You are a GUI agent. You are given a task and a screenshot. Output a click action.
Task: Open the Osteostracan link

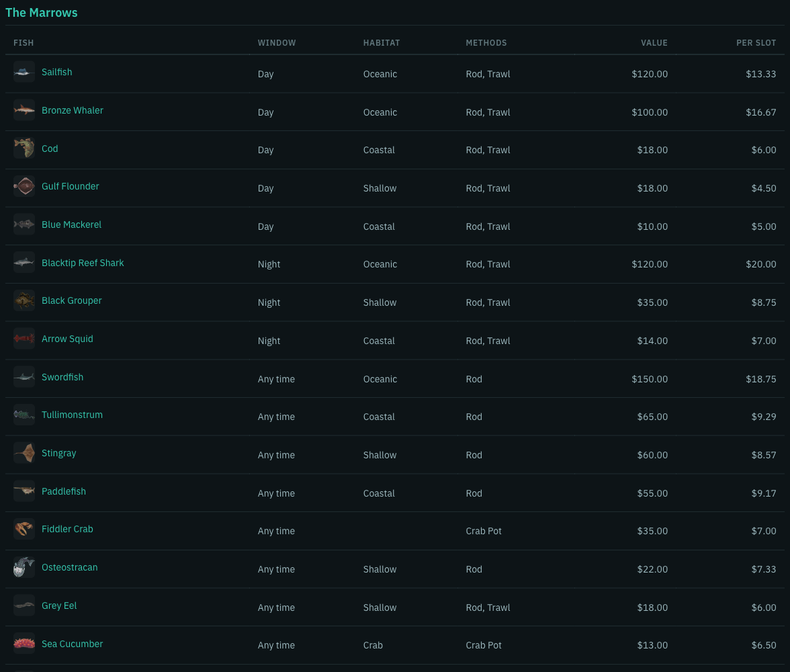pos(70,568)
